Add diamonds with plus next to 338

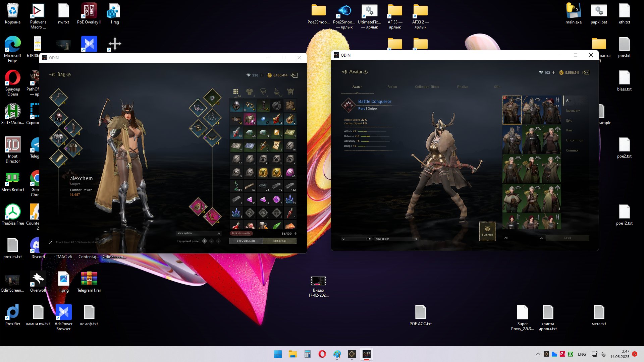point(262,75)
